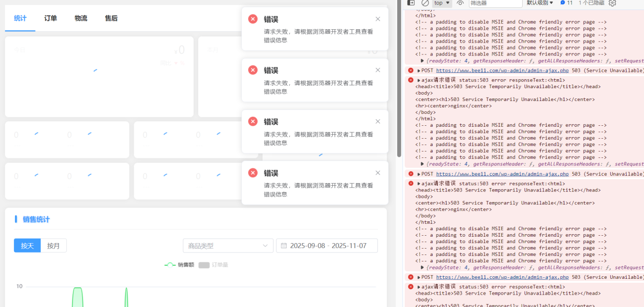Switch to the 物流 tab
This screenshot has width=644, height=307.
[80, 18]
